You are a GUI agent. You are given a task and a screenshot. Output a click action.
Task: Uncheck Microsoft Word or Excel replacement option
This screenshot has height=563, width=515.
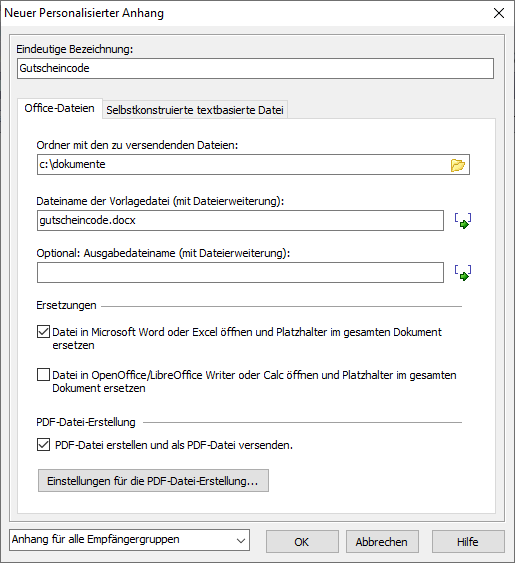[43, 331]
